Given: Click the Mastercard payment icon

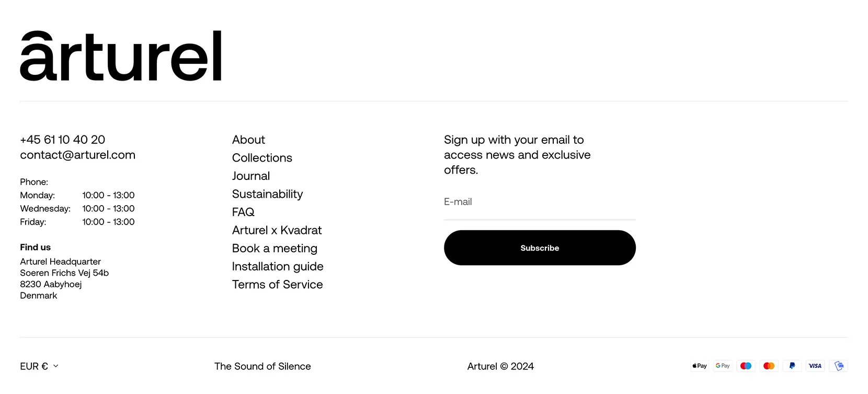Looking at the screenshot, I should pos(769,366).
